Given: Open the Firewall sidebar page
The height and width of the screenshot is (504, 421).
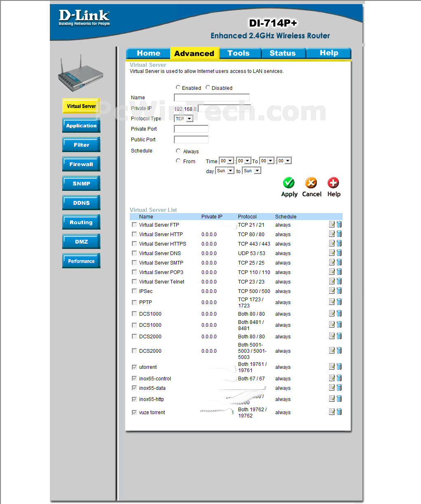Looking at the screenshot, I should tap(81, 164).
